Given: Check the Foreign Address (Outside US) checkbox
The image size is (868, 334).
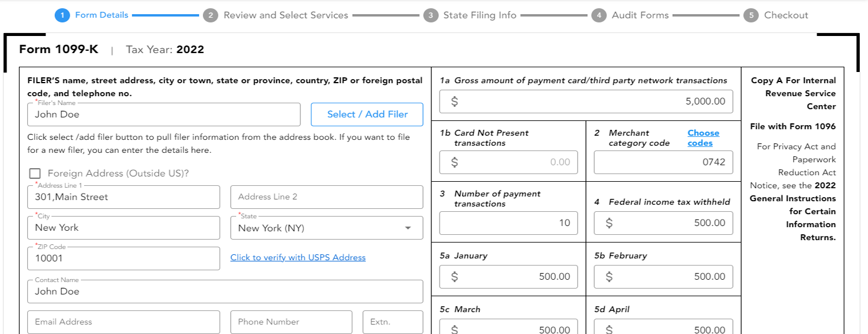Looking at the screenshot, I should click(35, 173).
